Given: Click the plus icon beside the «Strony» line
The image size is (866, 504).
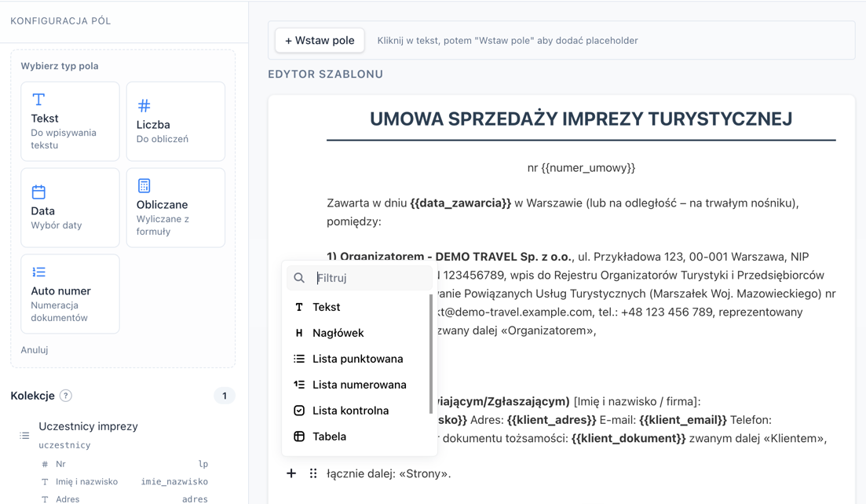Looking at the screenshot, I should [x=291, y=473].
